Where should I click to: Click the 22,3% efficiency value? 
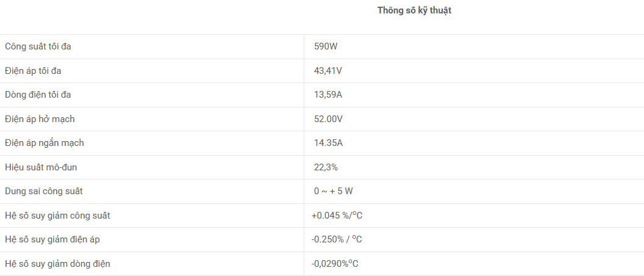click(x=326, y=167)
